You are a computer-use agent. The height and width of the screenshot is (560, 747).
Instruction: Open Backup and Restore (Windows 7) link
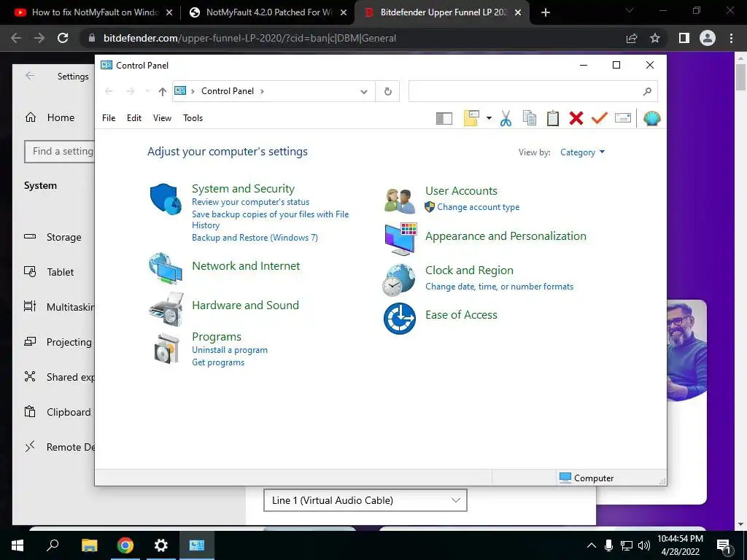tap(255, 238)
